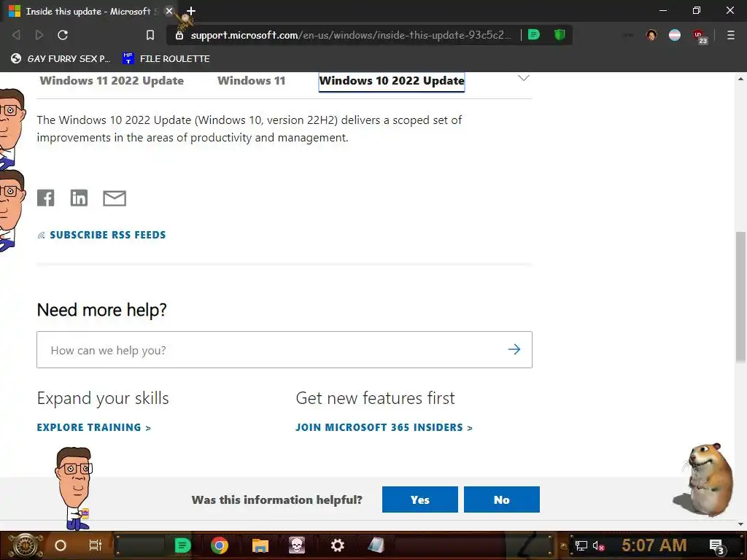This screenshot has width=747, height=560.
Task: Share this article on LinkedIn
Action: pyautogui.click(x=79, y=198)
